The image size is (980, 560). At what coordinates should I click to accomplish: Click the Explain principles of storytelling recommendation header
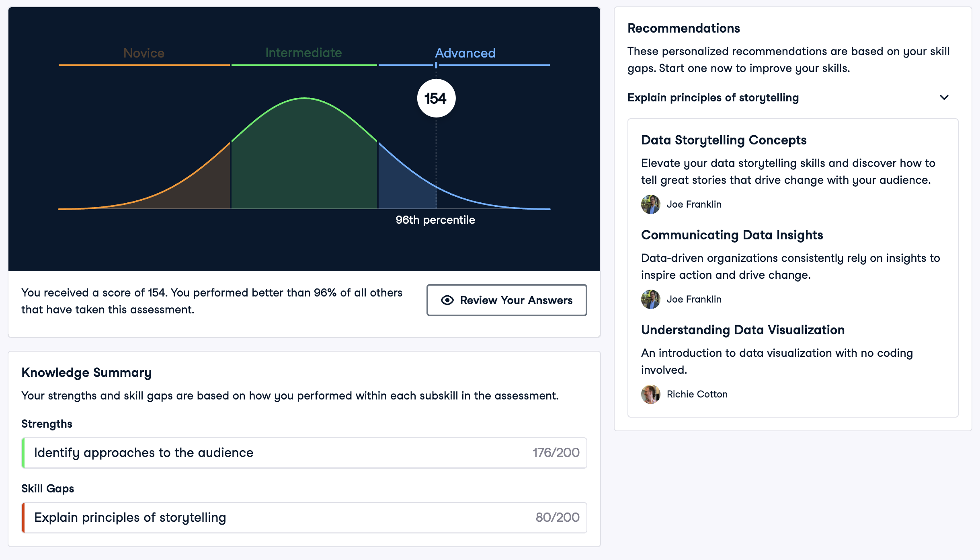click(x=713, y=97)
